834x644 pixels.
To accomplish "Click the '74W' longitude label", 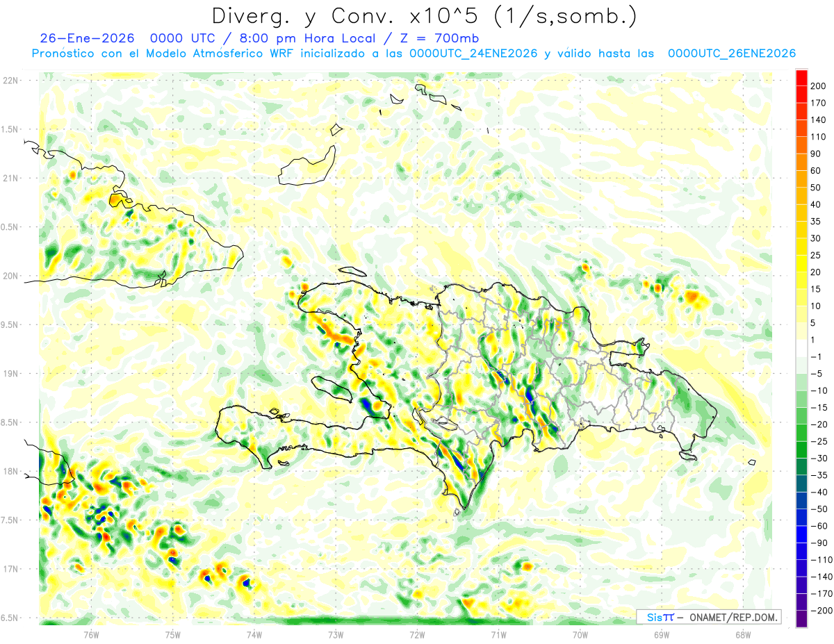I will [254, 634].
